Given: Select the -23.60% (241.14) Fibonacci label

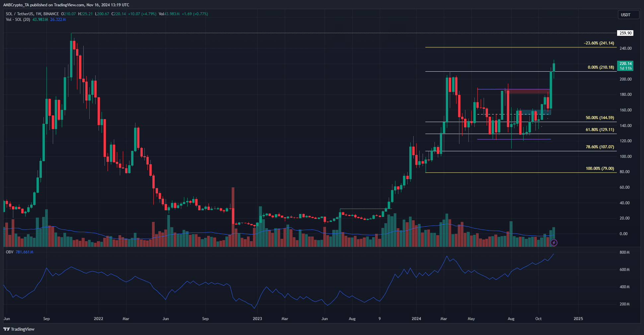Looking at the screenshot, I should click(x=599, y=43).
